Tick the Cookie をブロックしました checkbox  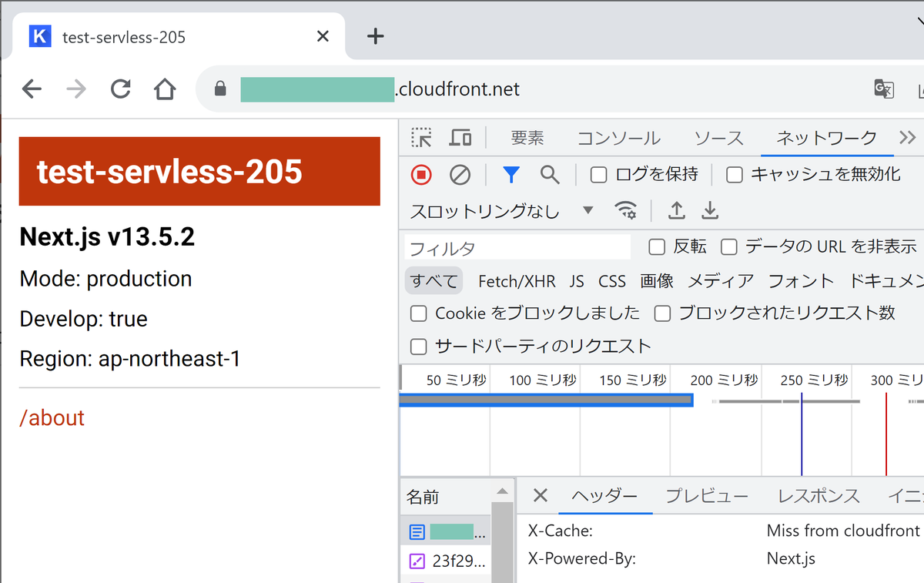pos(418,313)
